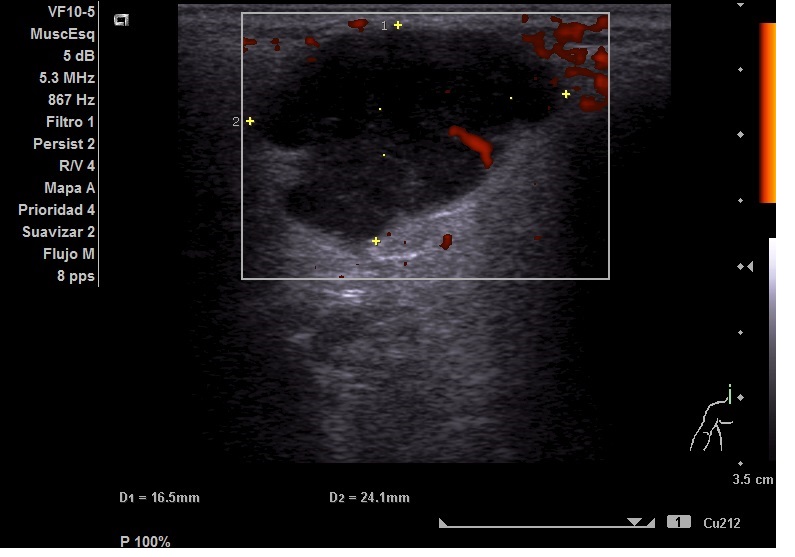Image resolution: width=795 pixels, height=557 pixels.
Task: Click the Suavizar 2 setting
Action: pyautogui.click(x=58, y=232)
